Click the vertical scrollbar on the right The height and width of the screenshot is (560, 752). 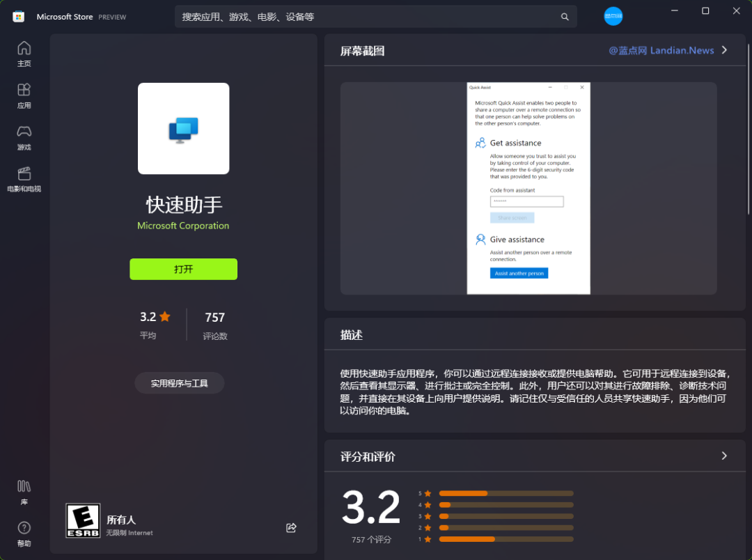749,130
